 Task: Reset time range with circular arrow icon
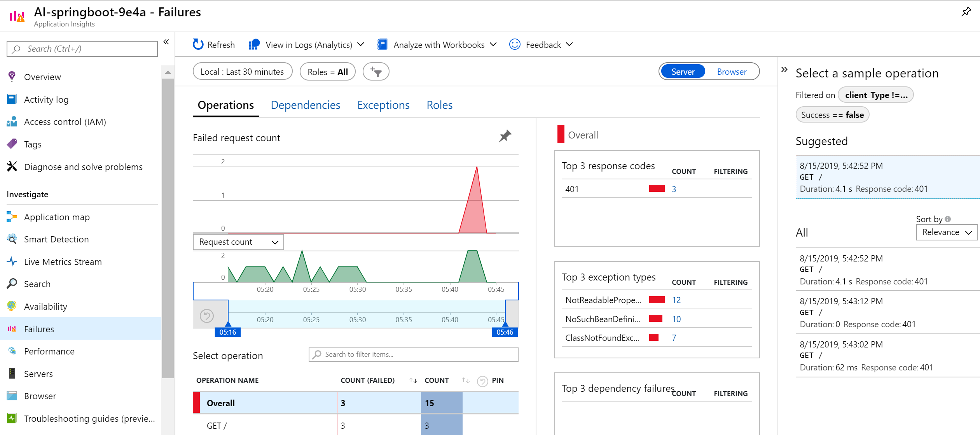click(x=207, y=316)
